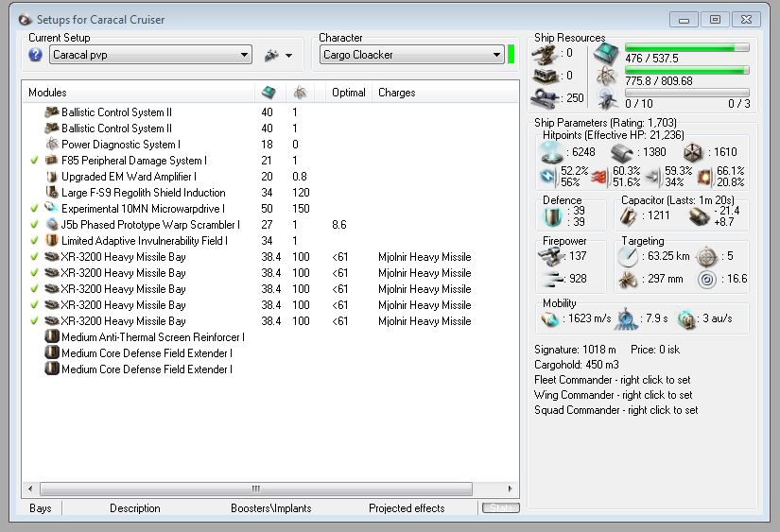780x532 pixels.
Task: Click the blue help question mark icon
Action: click(x=35, y=54)
